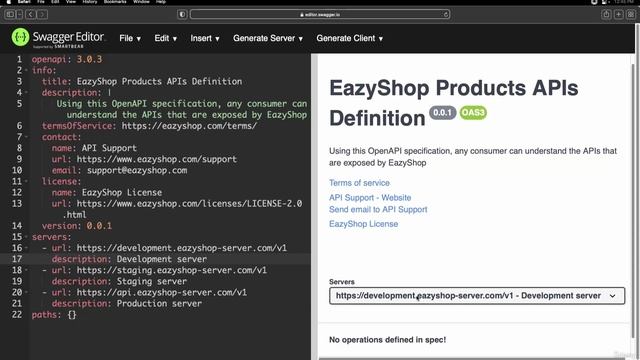640x360 pixels.
Task: Open the Window menu in the menu bar
Action: click(x=141, y=2)
